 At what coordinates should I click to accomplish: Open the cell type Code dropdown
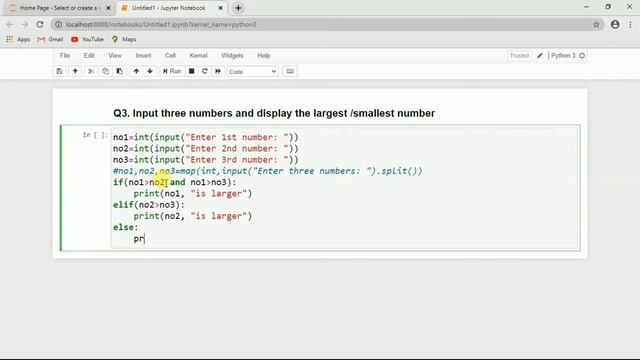[x=253, y=71]
